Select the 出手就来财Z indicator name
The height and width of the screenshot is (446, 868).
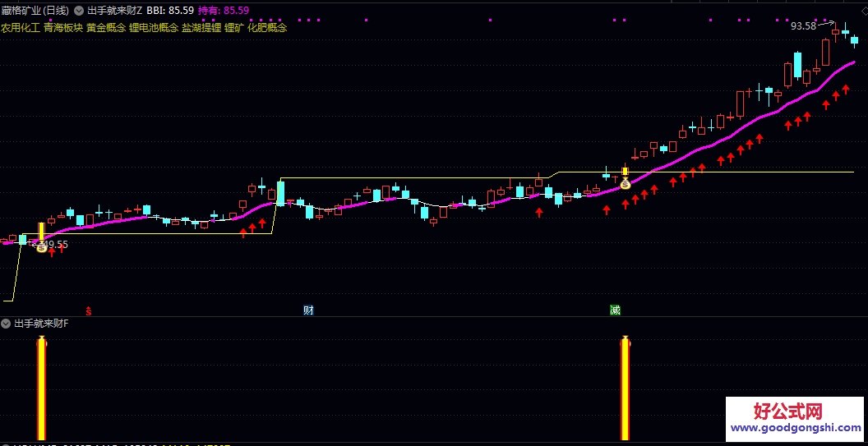[x=115, y=11]
